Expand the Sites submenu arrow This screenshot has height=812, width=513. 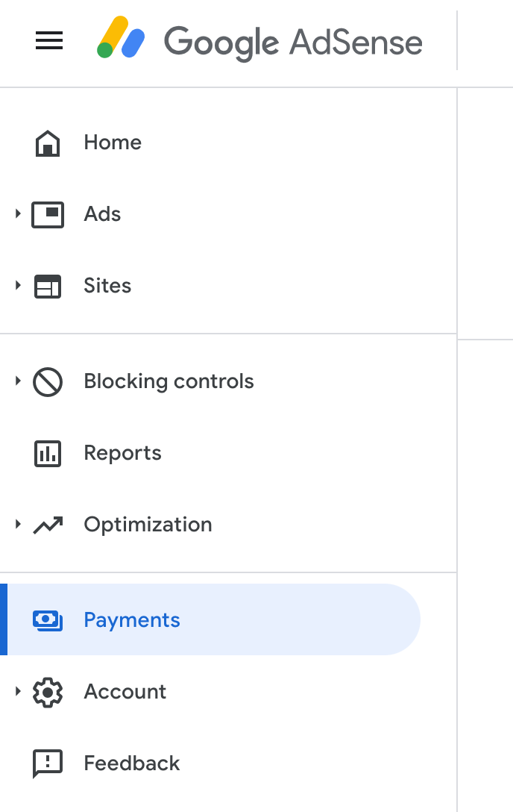click(18, 285)
